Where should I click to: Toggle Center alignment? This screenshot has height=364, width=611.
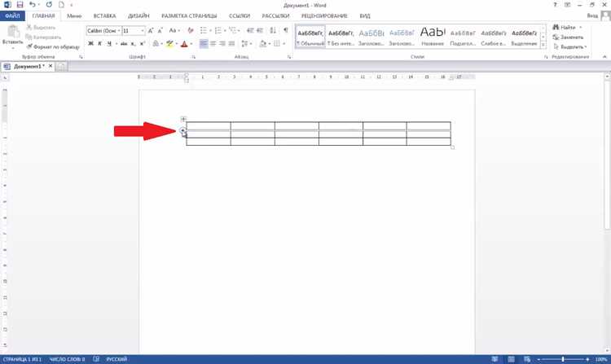[213, 44]
